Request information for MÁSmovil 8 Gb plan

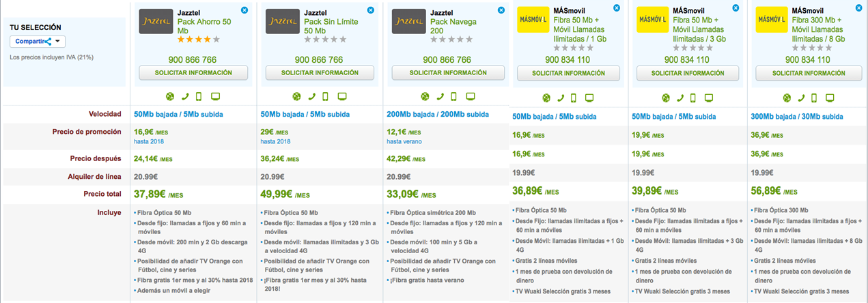(808, 72)
